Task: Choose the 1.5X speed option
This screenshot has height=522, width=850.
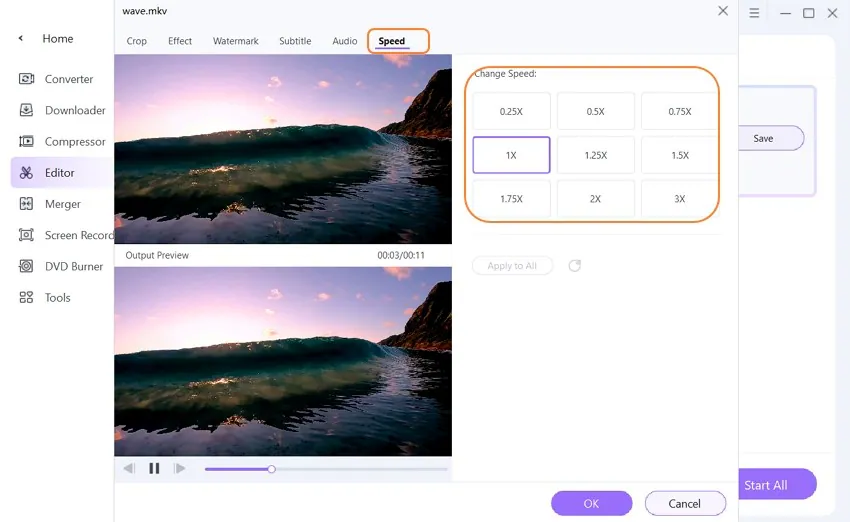Action: click(679, 155)
